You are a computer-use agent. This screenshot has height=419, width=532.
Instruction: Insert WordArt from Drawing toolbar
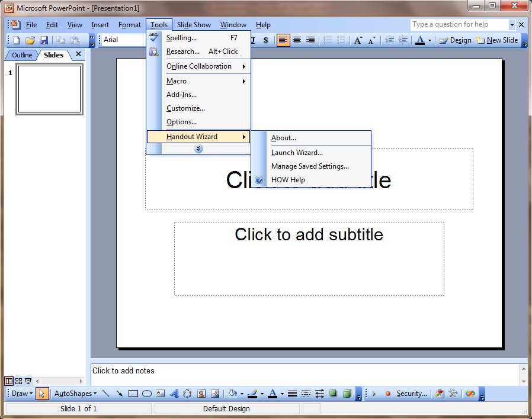174,393
